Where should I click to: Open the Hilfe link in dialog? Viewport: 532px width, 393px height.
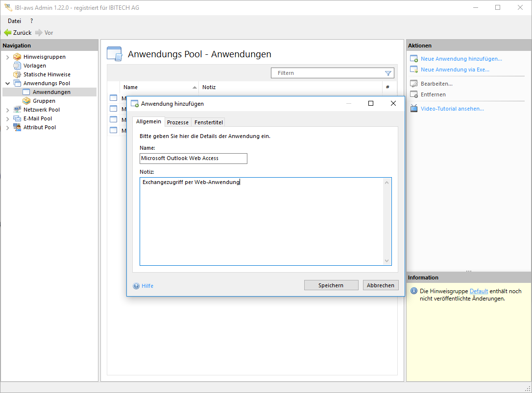147,286
